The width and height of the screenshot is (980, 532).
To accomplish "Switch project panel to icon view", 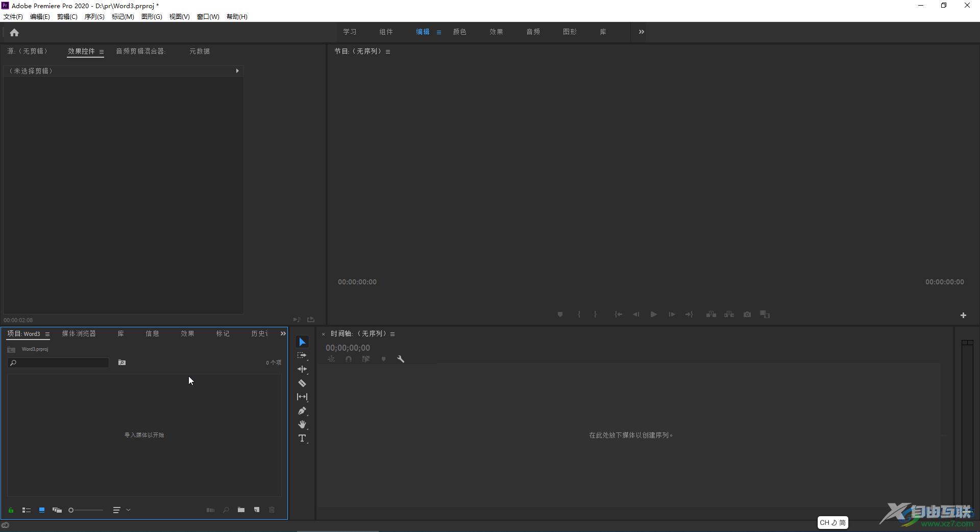I will point(42,510).
